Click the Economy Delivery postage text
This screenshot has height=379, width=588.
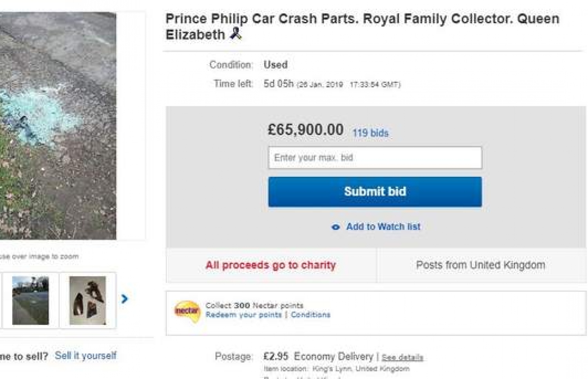coord(333,357)
